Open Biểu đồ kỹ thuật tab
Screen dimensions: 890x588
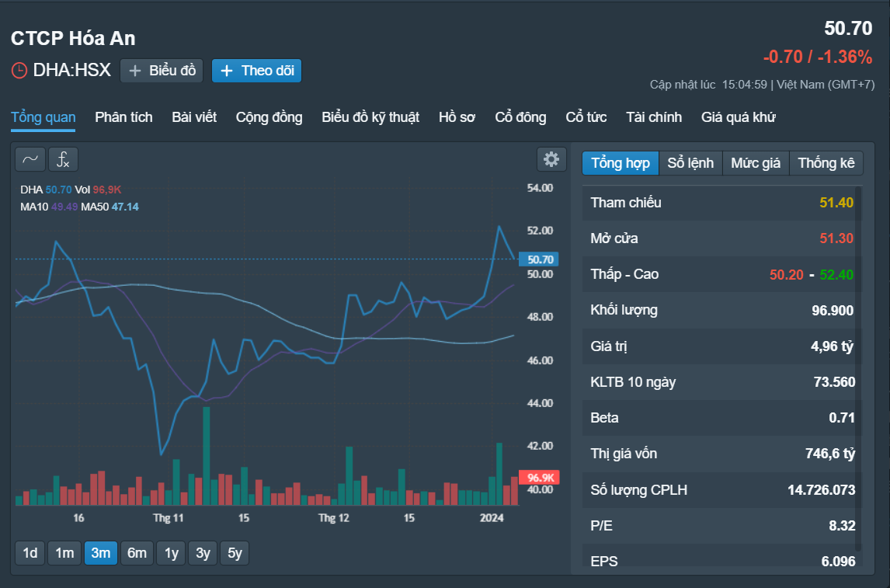point(370,117)
